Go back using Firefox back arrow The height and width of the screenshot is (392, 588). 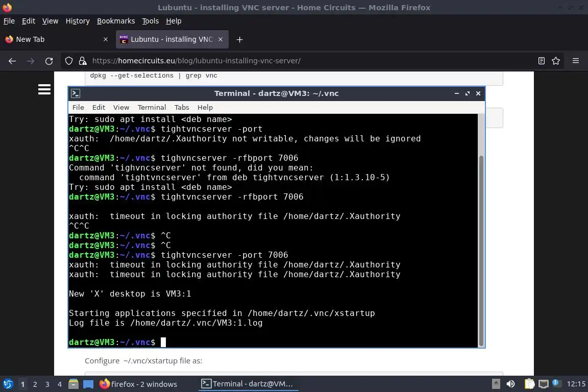point(12,61)
